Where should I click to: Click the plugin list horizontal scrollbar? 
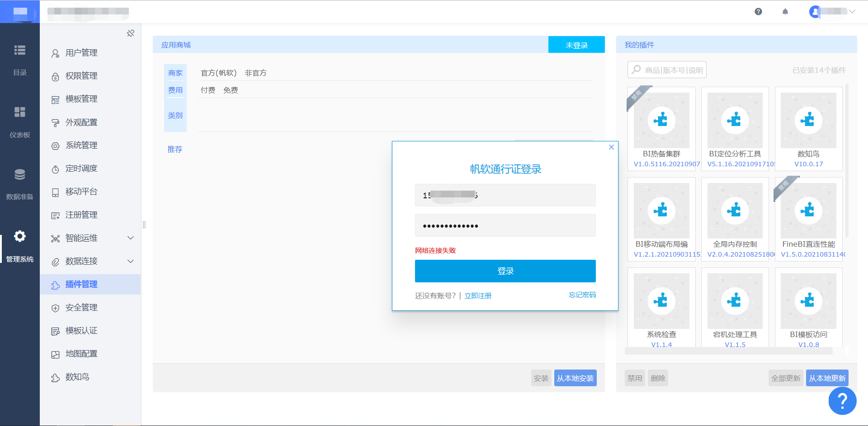[729, 351]
